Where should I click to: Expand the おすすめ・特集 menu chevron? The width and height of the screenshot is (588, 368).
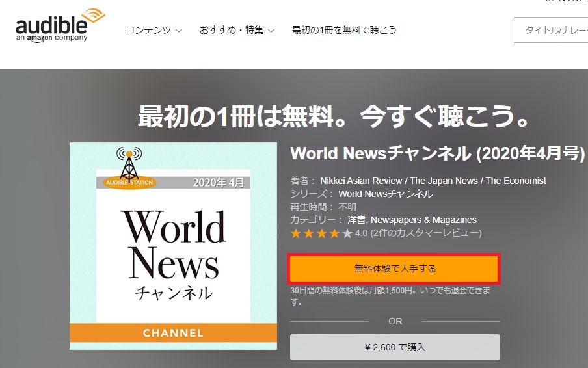pos(271,31)
